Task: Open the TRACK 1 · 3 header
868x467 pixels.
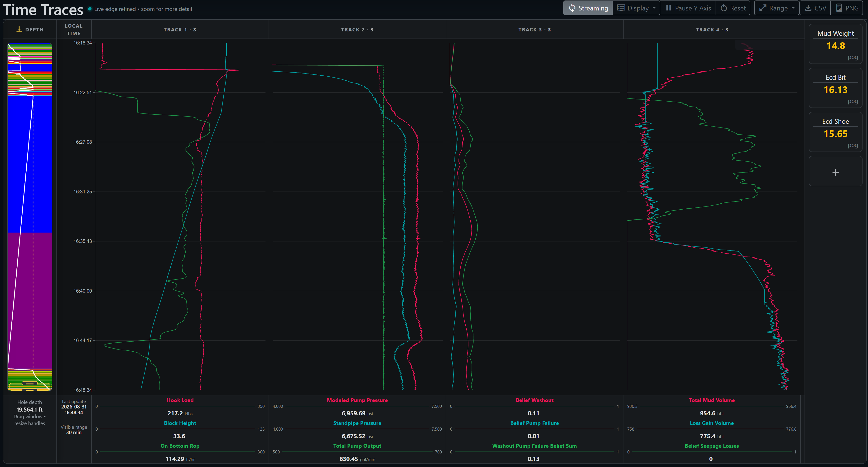Action: (180, 30)
